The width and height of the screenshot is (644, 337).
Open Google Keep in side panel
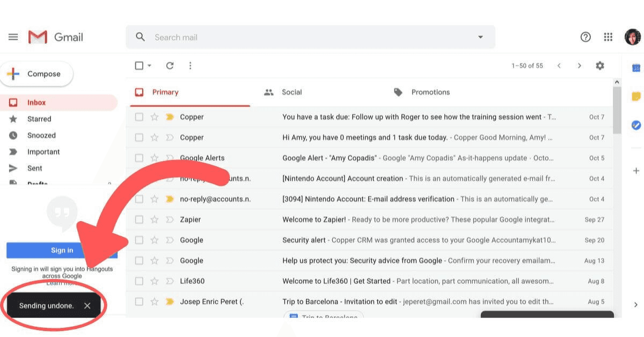[636, 97]
